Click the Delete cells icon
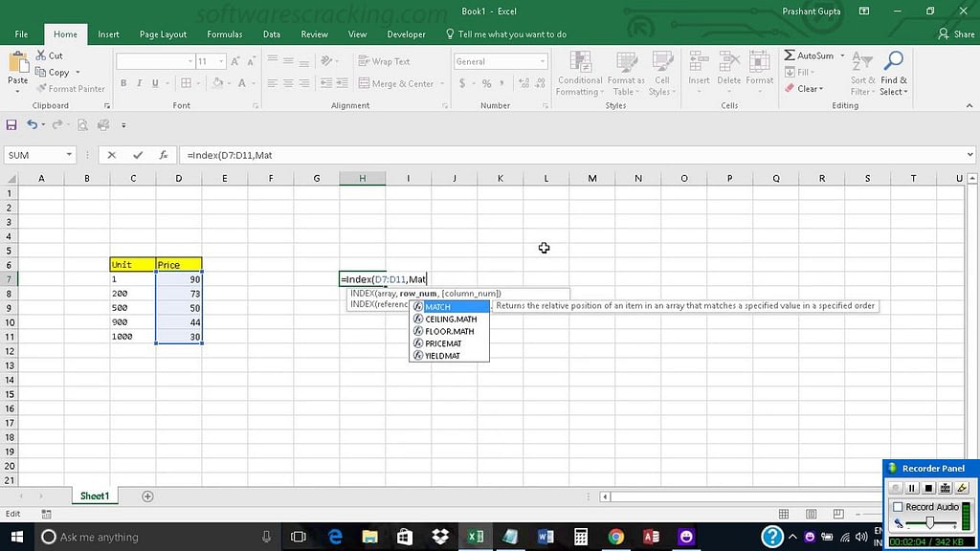Image resolution: width=980 pixels, height=551 pixels. pos(728,62)
